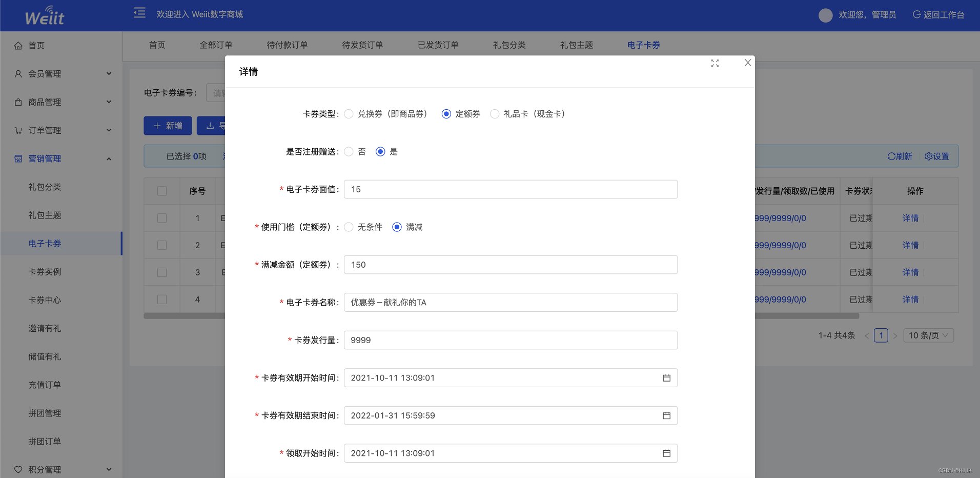
Task: Switch to 已发货订单 tab
Action: 438,45
